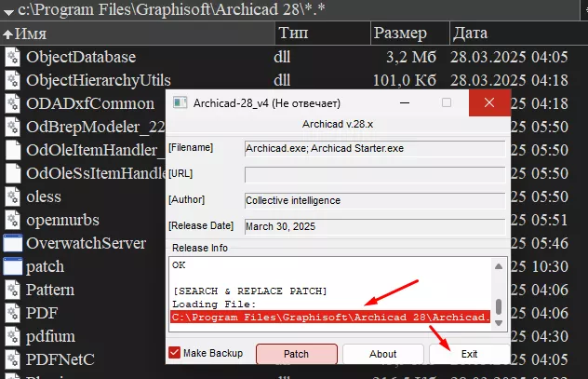Uncheck the Make Backup checkbox

[x=174, y=353]
